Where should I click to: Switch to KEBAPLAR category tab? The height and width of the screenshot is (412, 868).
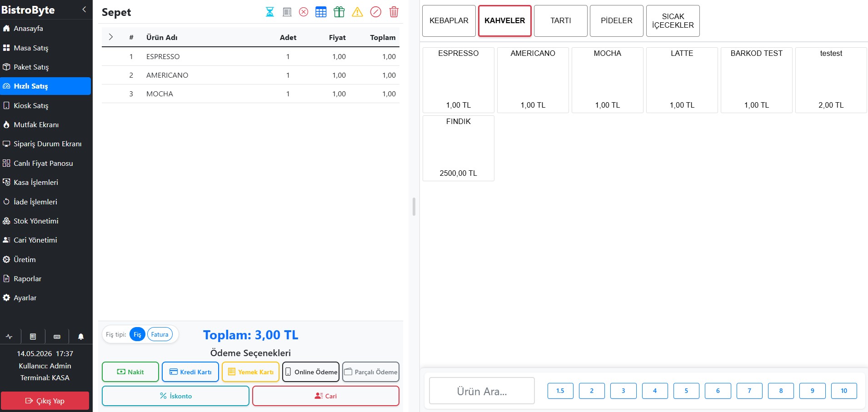pyautogui.click(x=449, y=21)
